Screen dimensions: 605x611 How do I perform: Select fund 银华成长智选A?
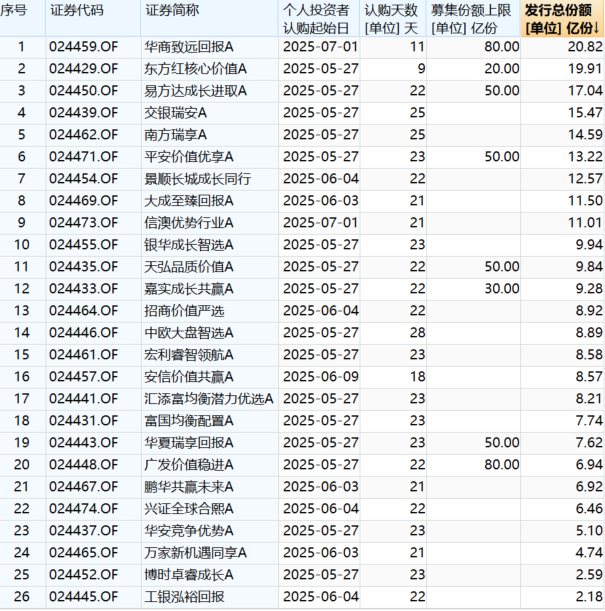coord(189,245)
